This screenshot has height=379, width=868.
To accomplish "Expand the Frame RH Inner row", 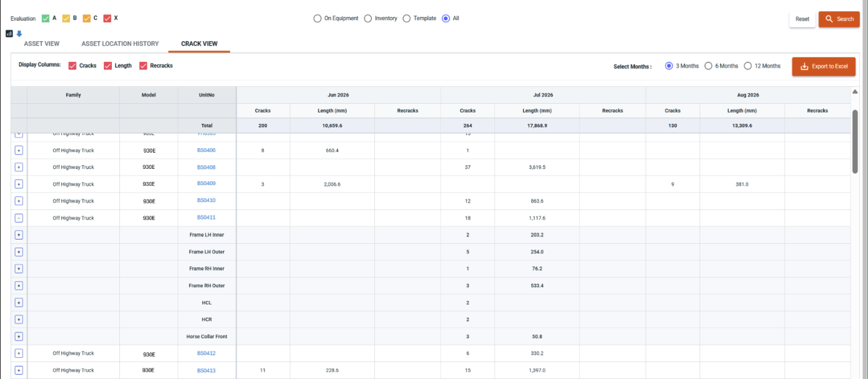I will tap(19, 269).
